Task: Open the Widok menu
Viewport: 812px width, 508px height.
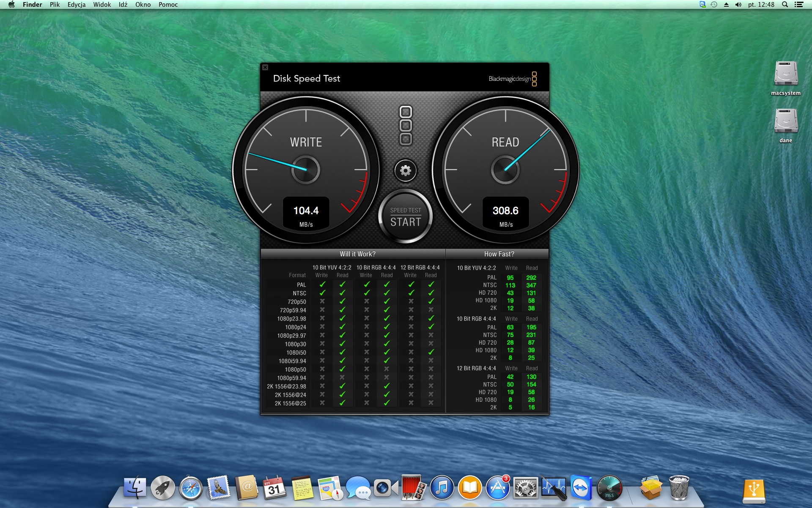Action: (x=102, y=5)
